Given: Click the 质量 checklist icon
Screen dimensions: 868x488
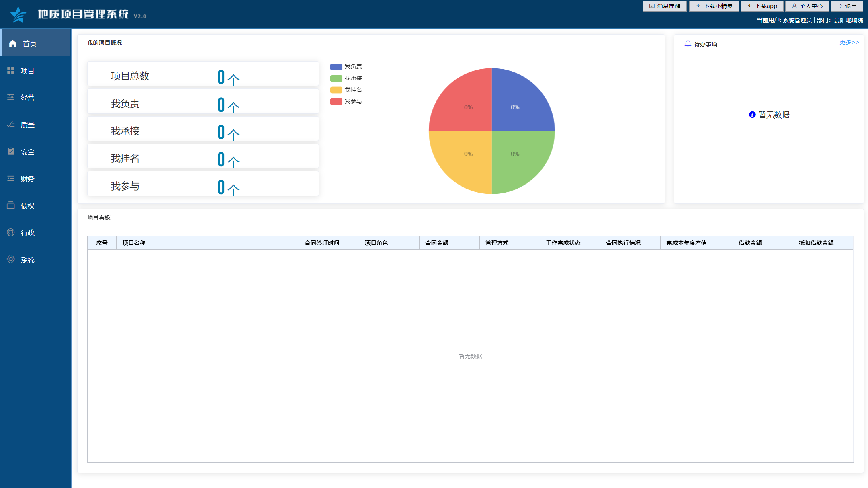Looking at the screenshot, I should click(x=11, y=125).
